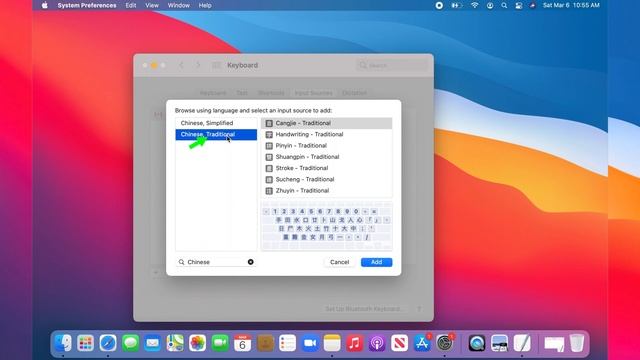Select Zhuyin - Traditional input source
640x360 pixels.
(x=327, y=191)
